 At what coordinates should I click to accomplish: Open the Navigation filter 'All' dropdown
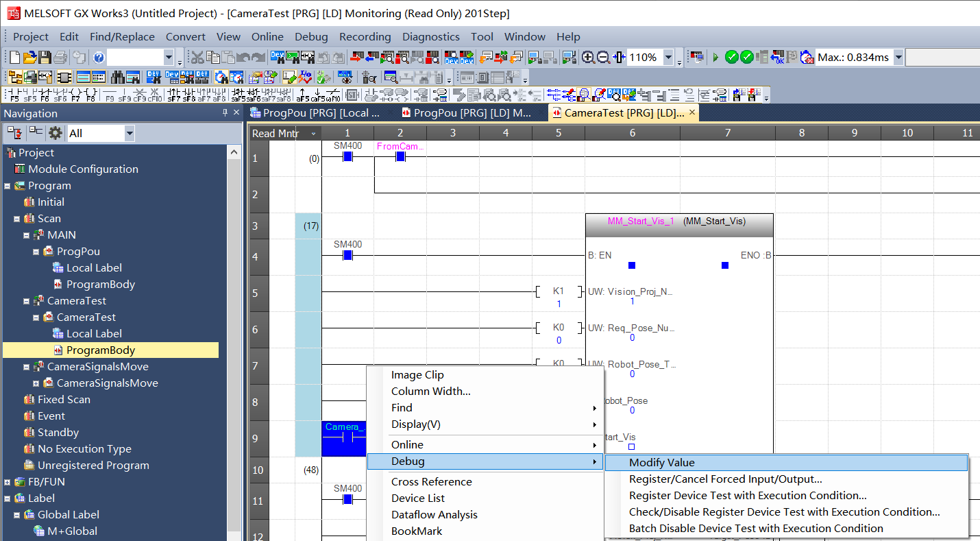pos(130,133)
